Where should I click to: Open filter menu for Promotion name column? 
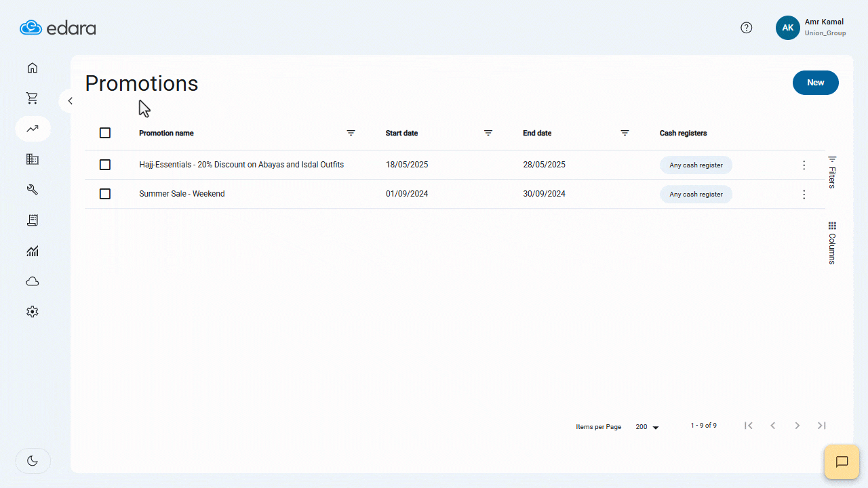click(351, 133)
